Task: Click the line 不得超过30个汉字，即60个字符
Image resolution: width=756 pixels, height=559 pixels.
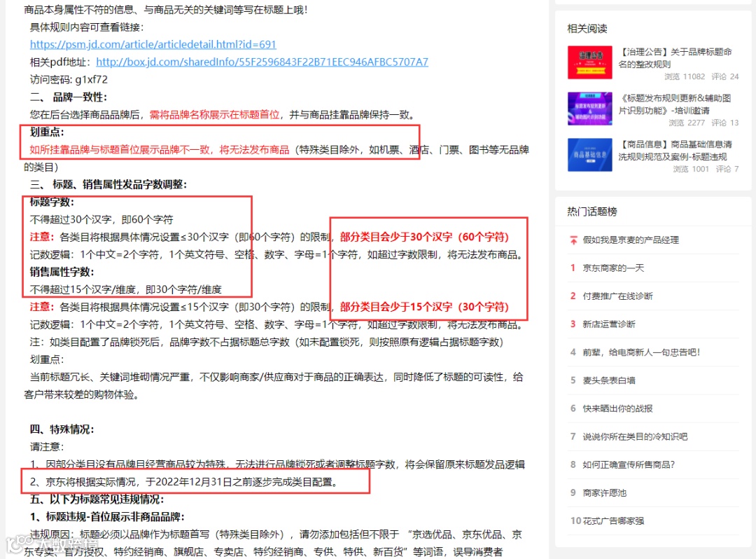Action: 101,219
